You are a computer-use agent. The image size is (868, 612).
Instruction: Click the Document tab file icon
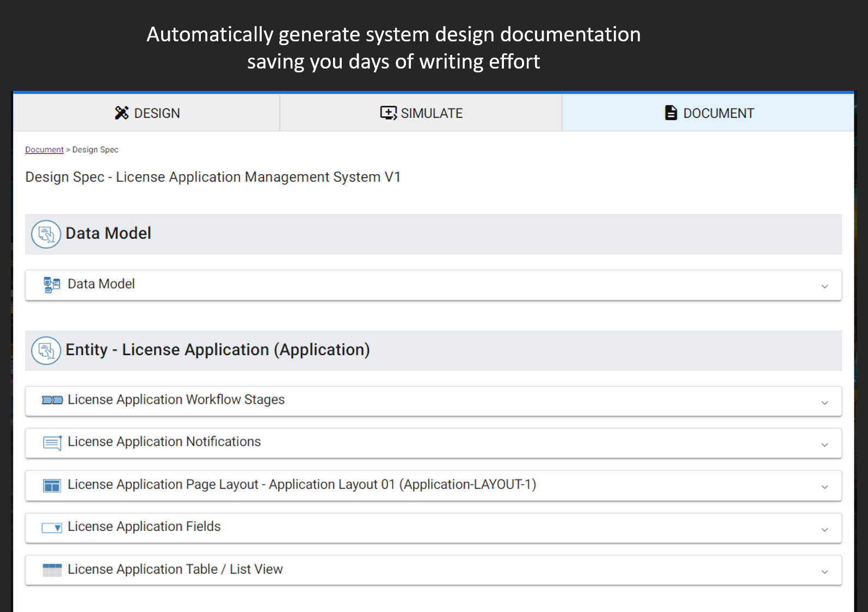point(671,113)
